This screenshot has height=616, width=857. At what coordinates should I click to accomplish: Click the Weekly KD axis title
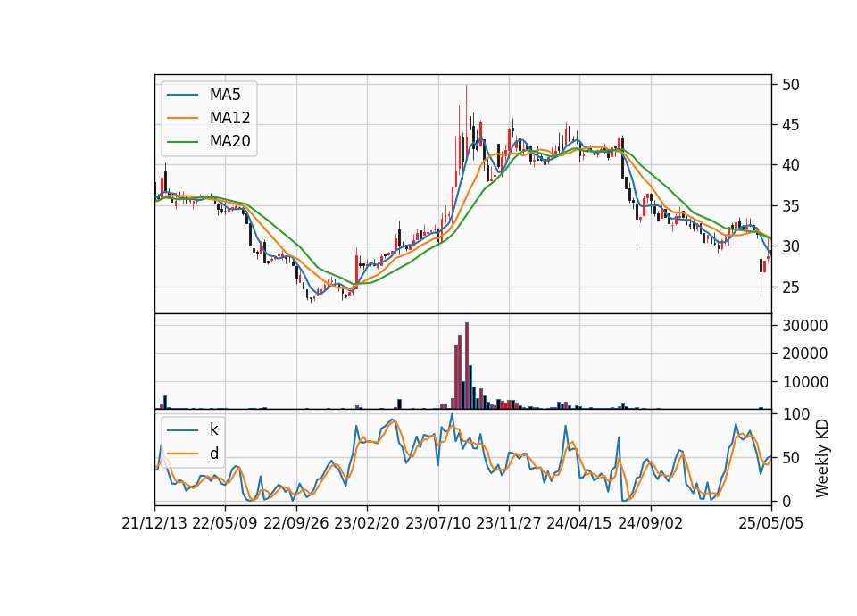point(822,458)
